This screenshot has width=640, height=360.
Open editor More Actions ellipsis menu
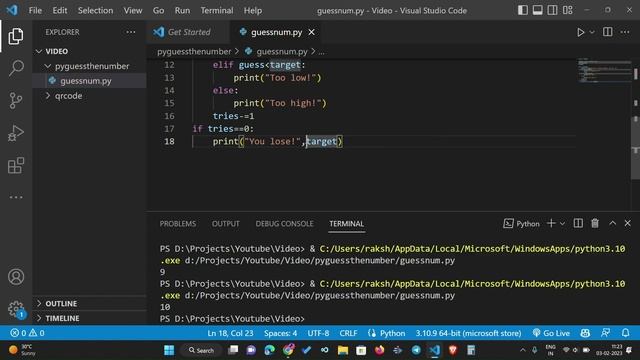coord(625,32)
